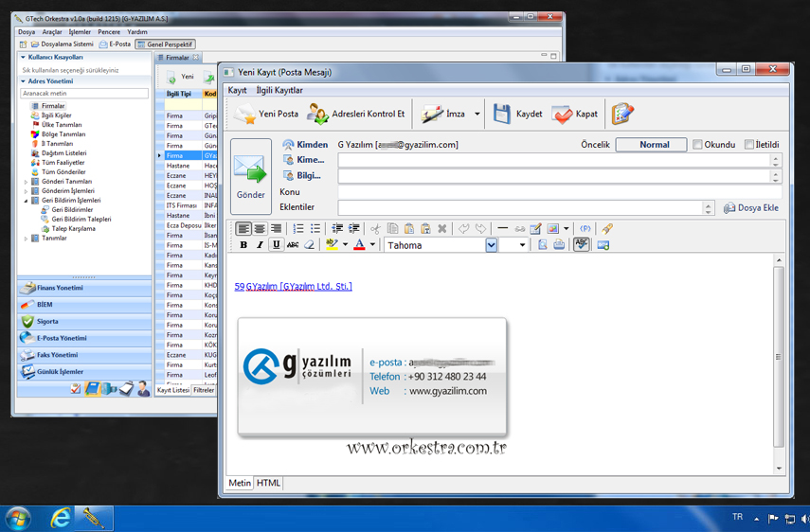The image size is (810, 532).
Task: Click the Konu subject input field
Action: tap(560, 192)
